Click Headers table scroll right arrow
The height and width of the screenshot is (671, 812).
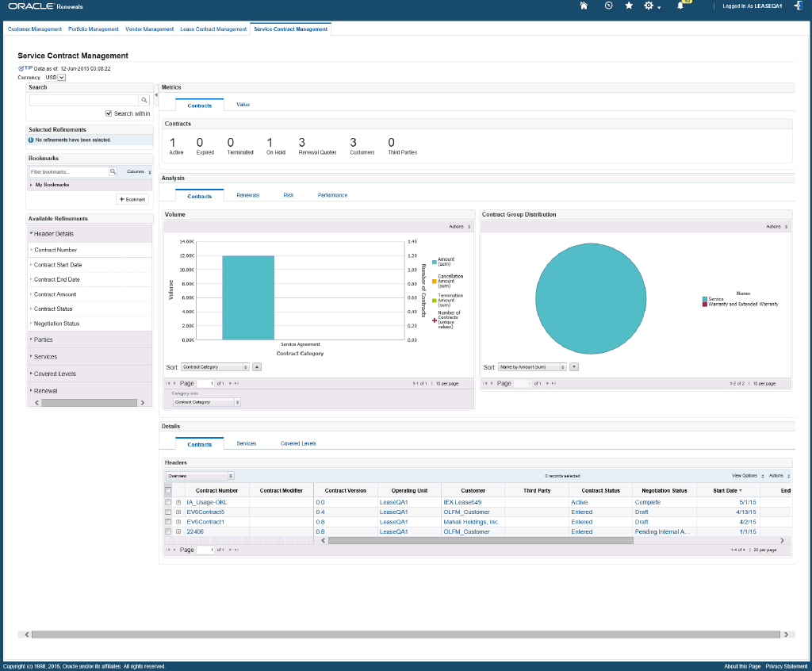[x=782, y=540]
